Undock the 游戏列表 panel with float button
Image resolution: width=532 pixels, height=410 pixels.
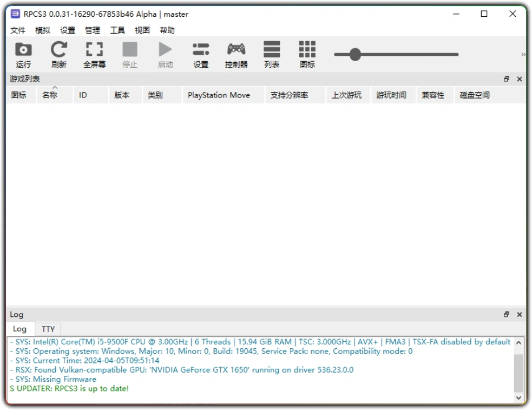tap(507, 79)
